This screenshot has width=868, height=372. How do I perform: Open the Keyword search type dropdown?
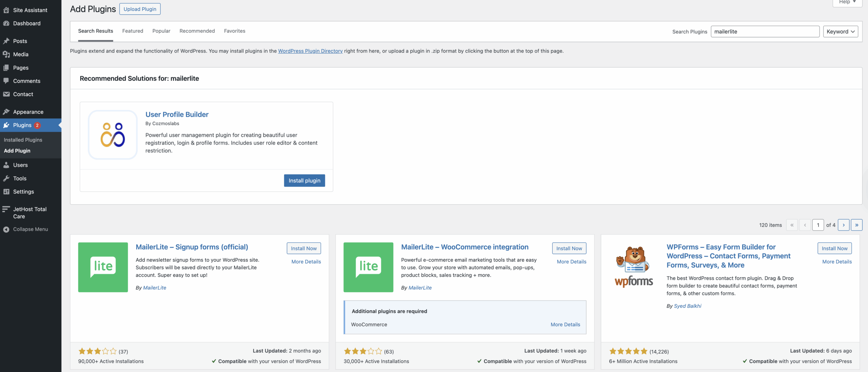840,32
